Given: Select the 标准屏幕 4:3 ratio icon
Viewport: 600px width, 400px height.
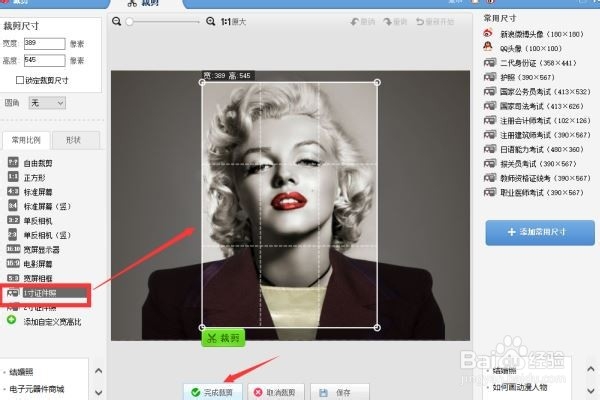Looking at the screenshot, I should pos(13,191).
